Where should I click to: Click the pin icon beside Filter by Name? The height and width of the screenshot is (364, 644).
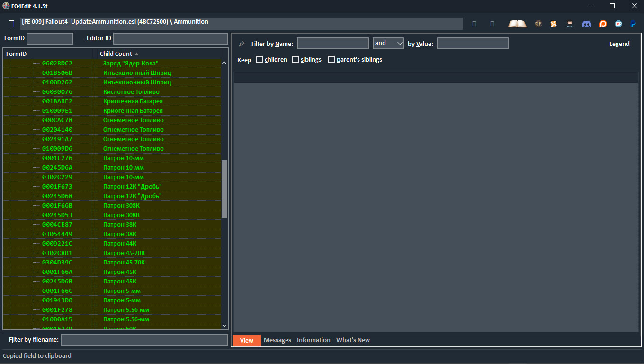coord(241,44)
